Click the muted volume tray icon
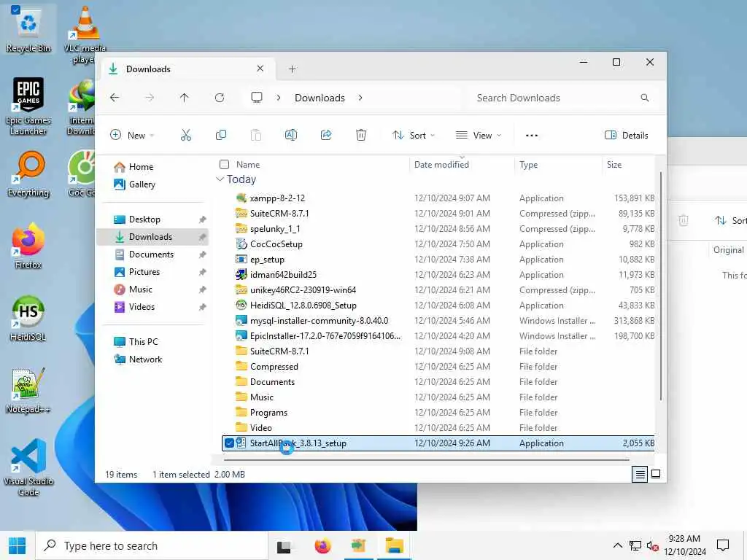The height and width of the screenshot is (560, 747). coord(652,545)
